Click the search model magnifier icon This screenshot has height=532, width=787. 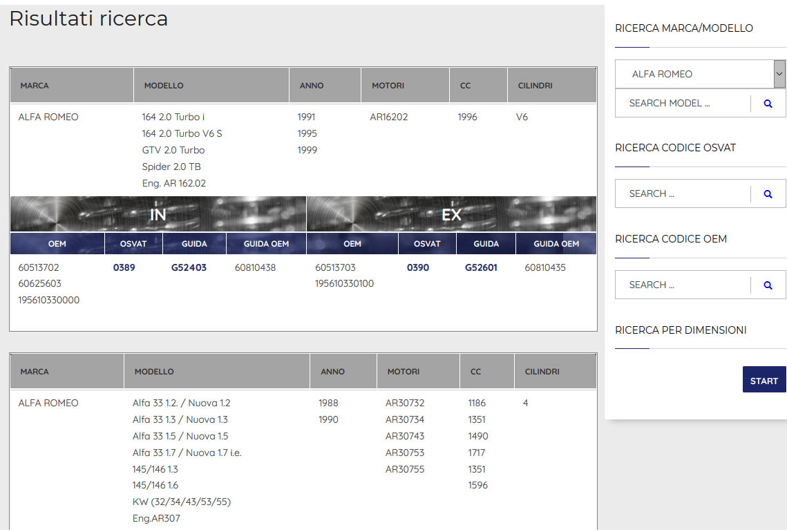pos(768,104)
